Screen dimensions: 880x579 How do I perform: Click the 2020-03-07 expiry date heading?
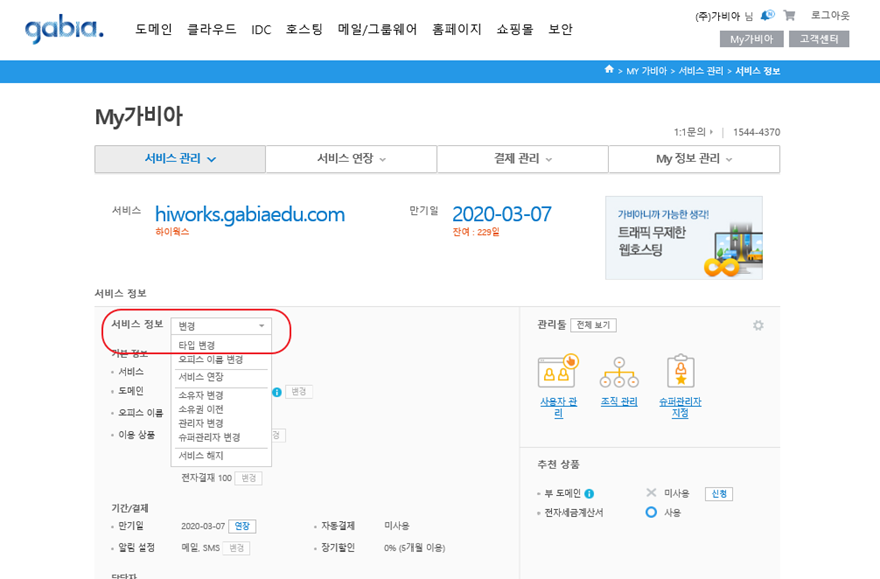pyautogui.click(x=502, y=214)
